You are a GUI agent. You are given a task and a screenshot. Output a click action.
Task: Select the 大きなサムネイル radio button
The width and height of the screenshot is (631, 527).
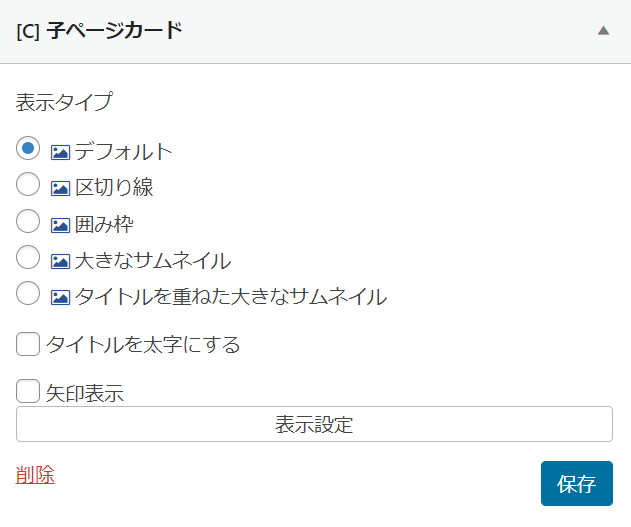pyautogui.click(x=28, y=257)
